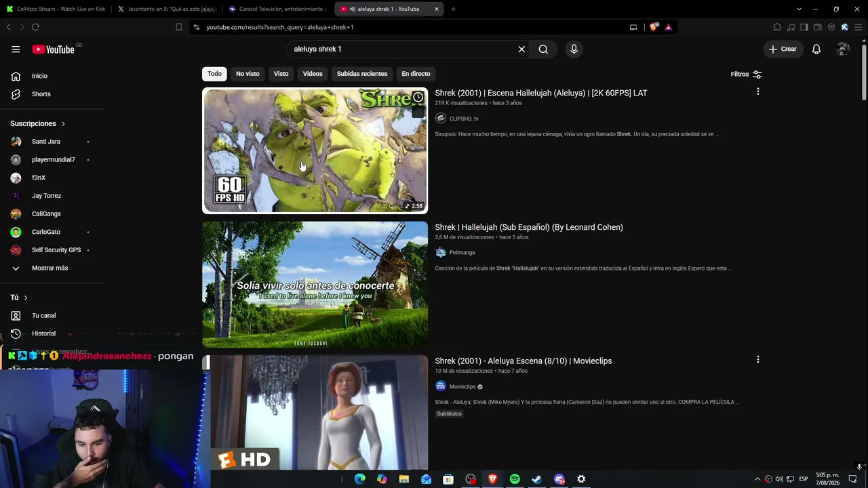Screen dimensions: 868x488
Task: Select the Todo filter chip
Action: (214, 74)
